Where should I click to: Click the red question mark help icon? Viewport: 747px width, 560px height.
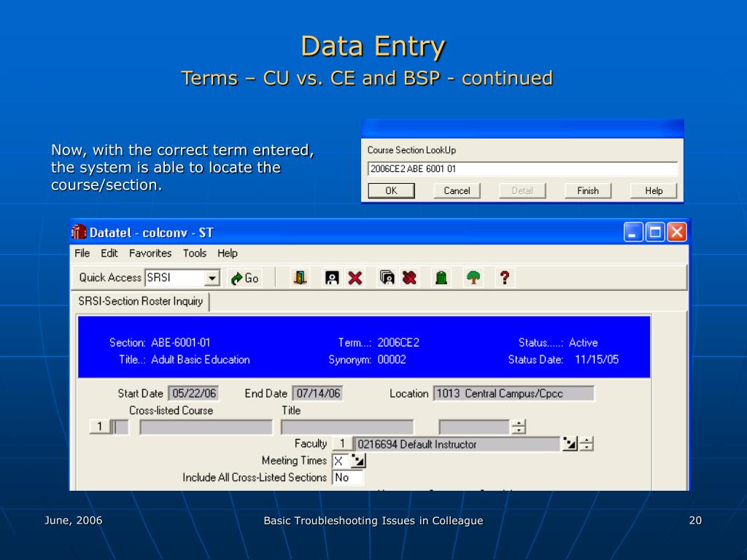(505, 278)
